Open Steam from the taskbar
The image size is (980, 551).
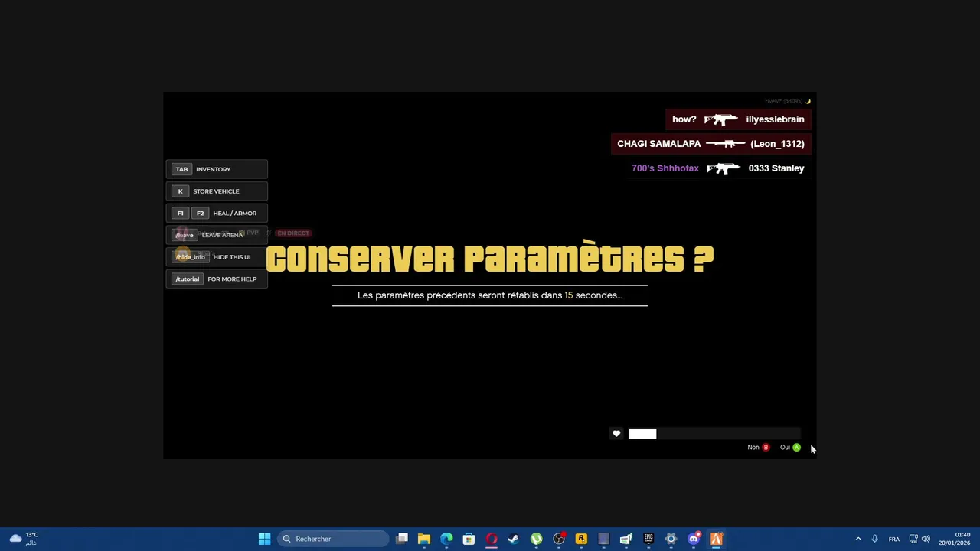514,539
